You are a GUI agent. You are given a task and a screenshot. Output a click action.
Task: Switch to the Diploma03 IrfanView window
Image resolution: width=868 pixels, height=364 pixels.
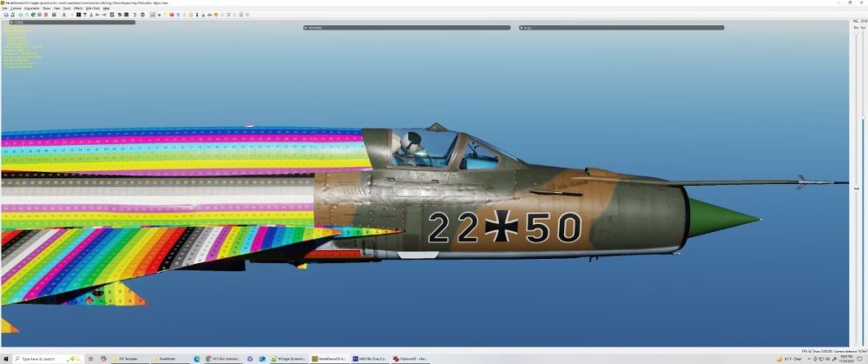[x=411, y=359]
